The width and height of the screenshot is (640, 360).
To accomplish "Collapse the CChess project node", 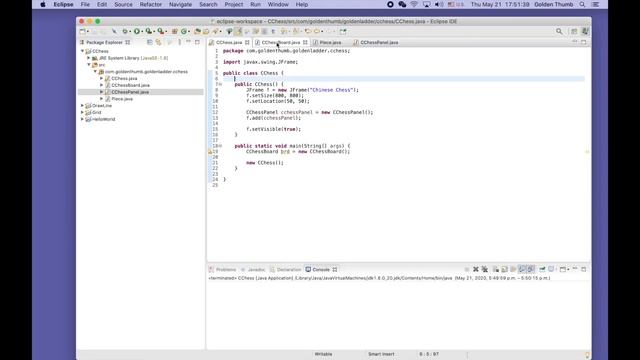I will (82, 51).
